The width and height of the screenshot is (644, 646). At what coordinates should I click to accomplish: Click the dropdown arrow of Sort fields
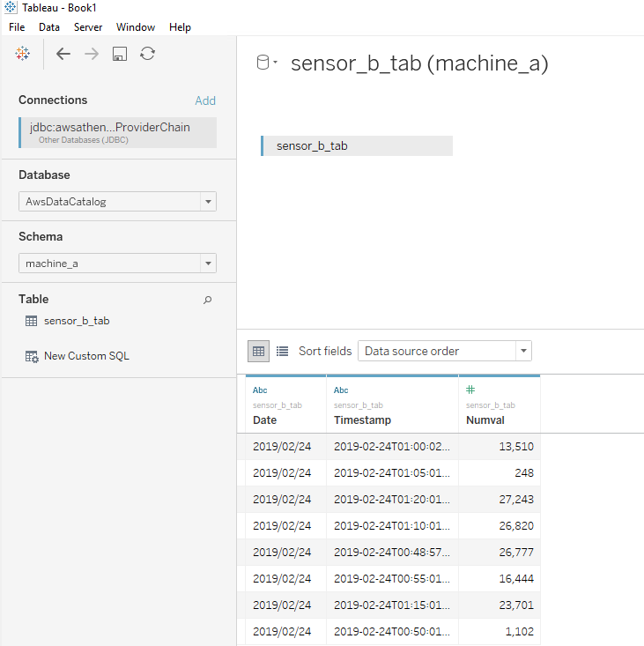tap(523, 351)
